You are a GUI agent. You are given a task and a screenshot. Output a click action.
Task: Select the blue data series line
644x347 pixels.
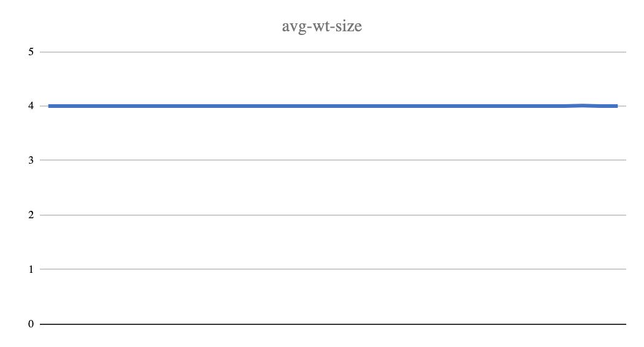(x=332, y=106)
